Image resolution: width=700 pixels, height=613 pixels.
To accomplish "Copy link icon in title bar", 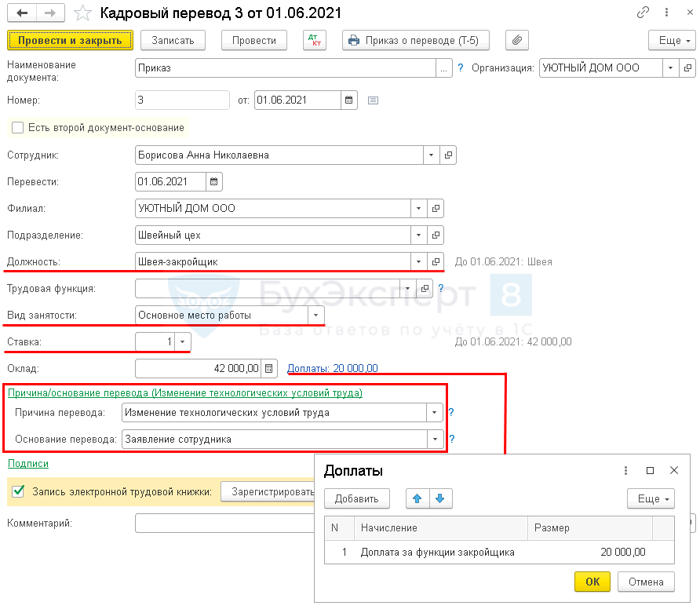I will click(643, 13).
